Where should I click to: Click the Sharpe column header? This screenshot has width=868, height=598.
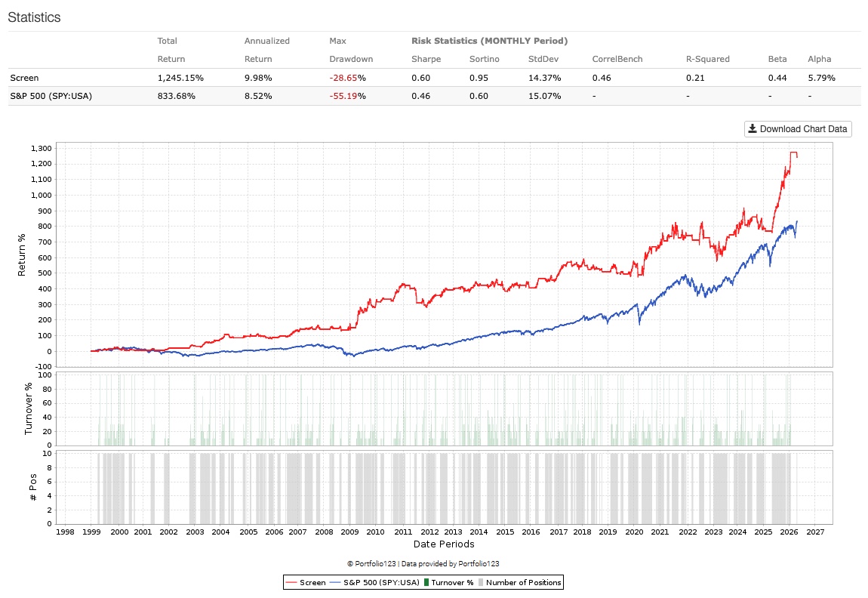(426, 59)
